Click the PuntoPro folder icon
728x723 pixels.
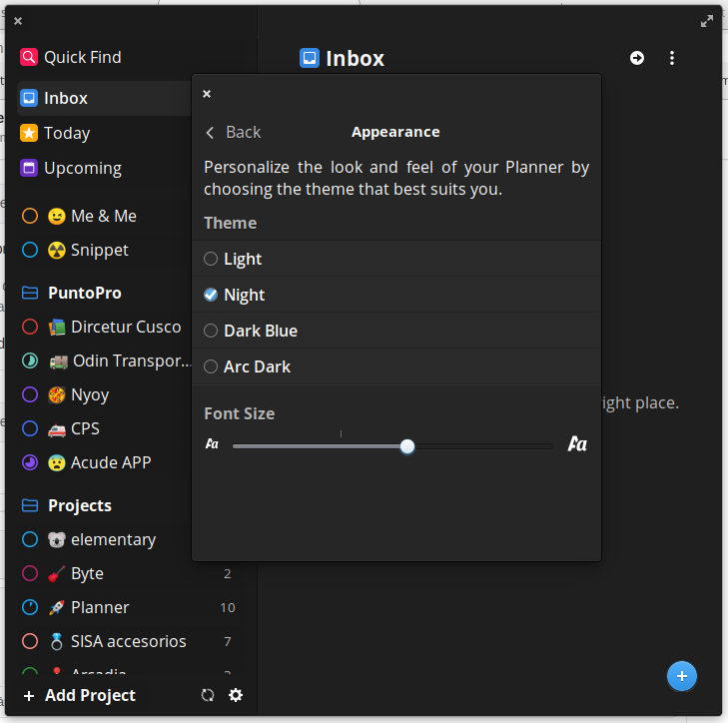pyautogui.click(x=30, y=293)
